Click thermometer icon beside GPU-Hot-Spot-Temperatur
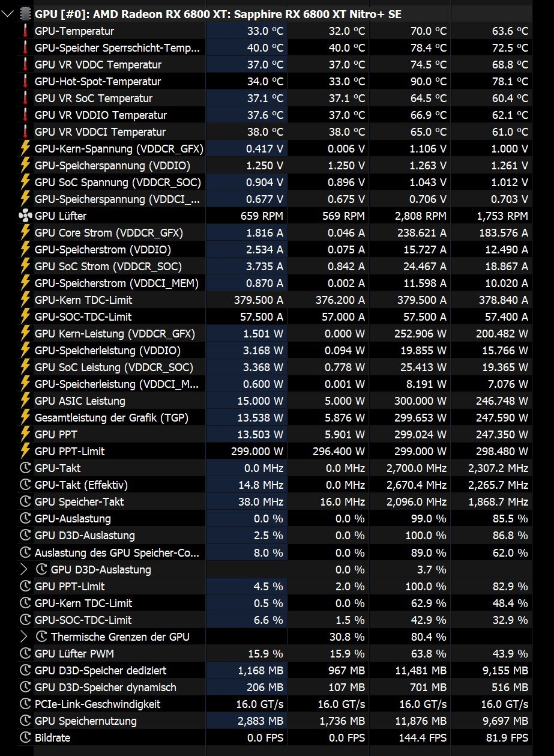The height and width of the screenshot is (756, 554). pos(25,81)
